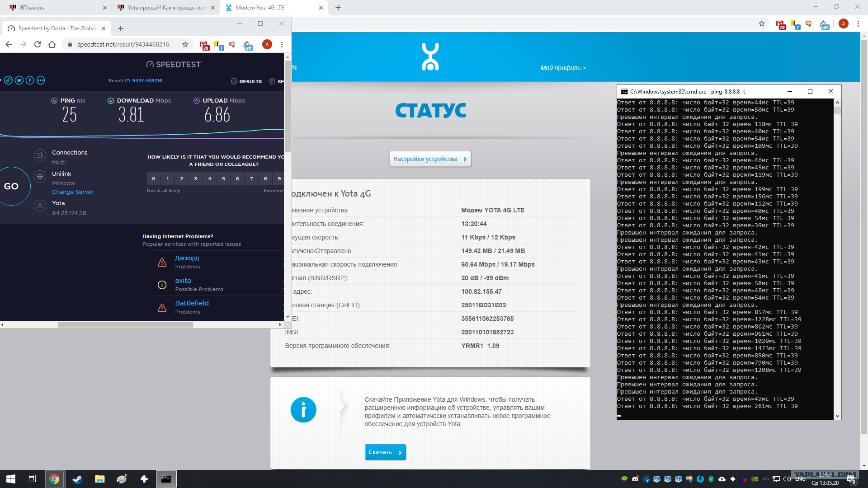Click the Unilink server globe icon
The height and width of the screenshot is (488, 868).
40,177
